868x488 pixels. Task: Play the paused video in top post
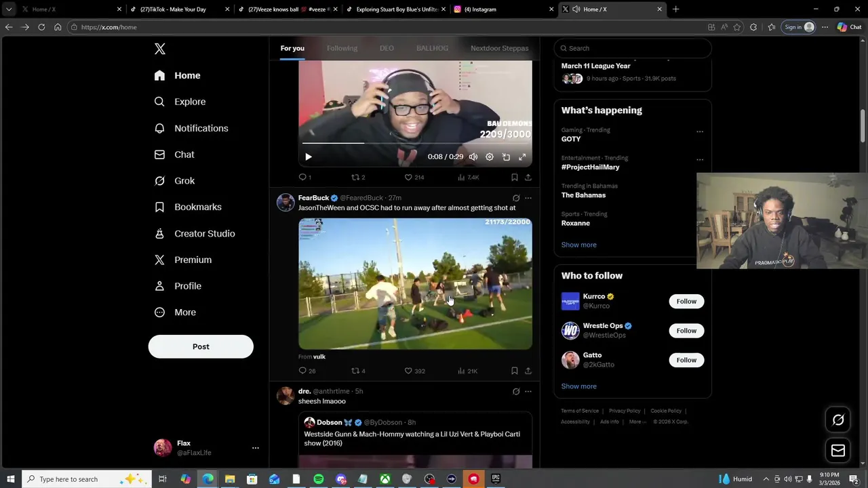pos(308,157)
